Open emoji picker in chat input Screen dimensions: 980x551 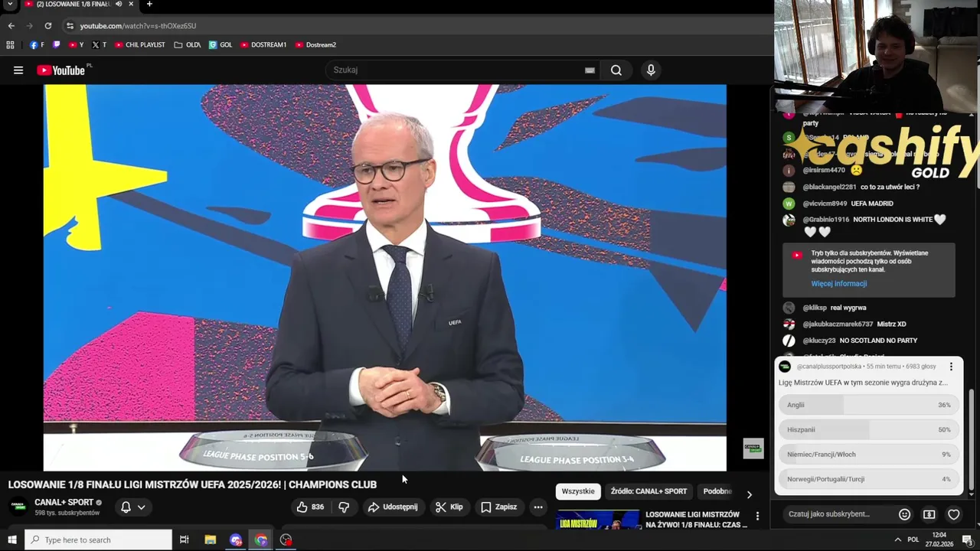(904, 514)
